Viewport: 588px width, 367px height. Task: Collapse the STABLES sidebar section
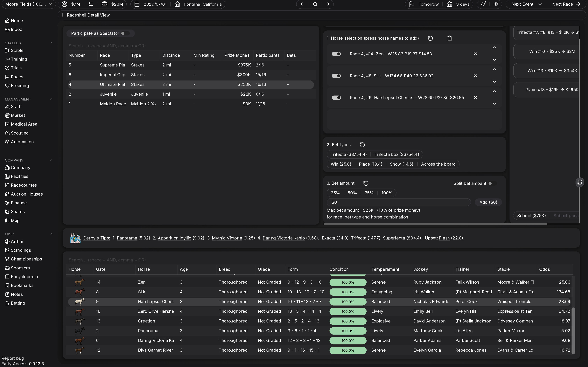coord(51,43)
